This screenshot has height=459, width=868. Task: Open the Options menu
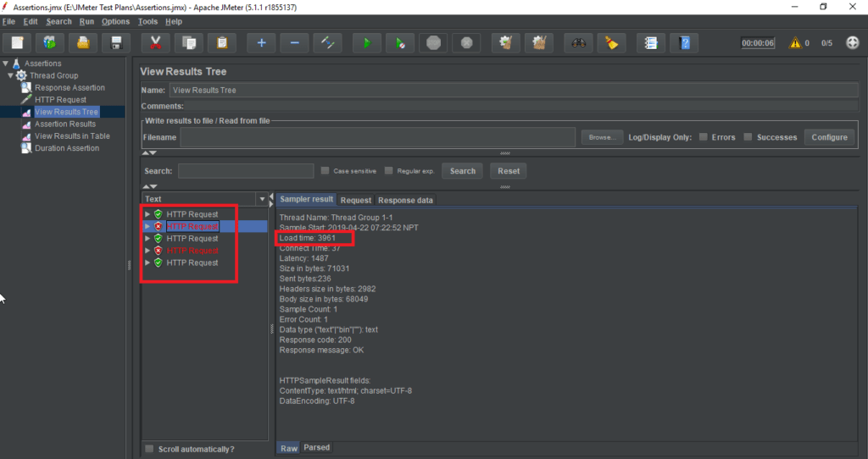(x=115, y=21)
